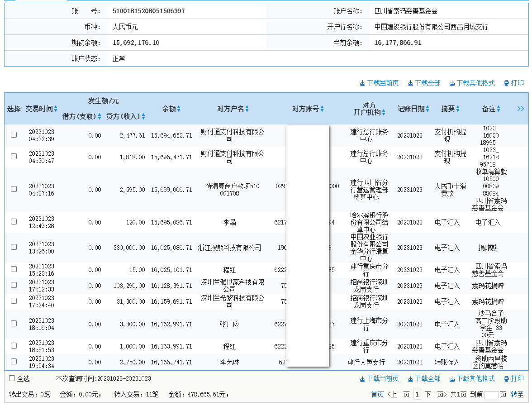Image resolution: width=532 pixels, height=406 pixels.
Task: Tick checkbox for 18:51:53 transaction
Action: pyautogui.click(x=14, y=346)
